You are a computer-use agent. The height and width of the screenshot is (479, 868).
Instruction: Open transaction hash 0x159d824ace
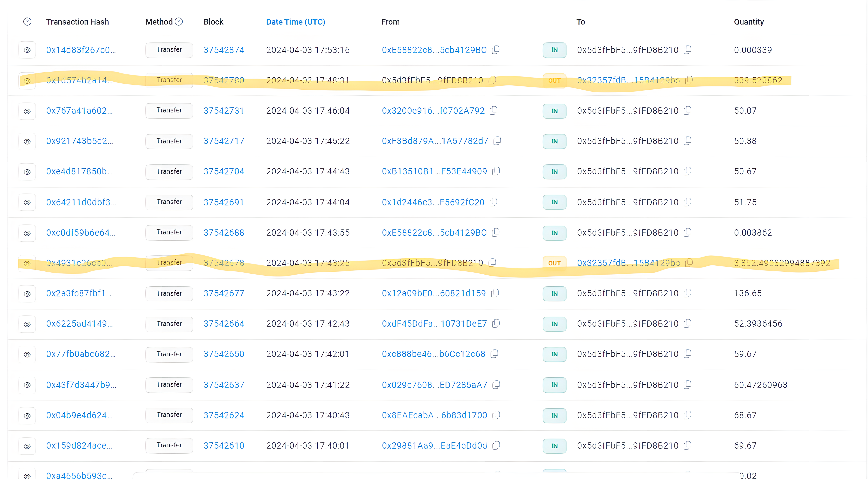click(x=79, y=446)
